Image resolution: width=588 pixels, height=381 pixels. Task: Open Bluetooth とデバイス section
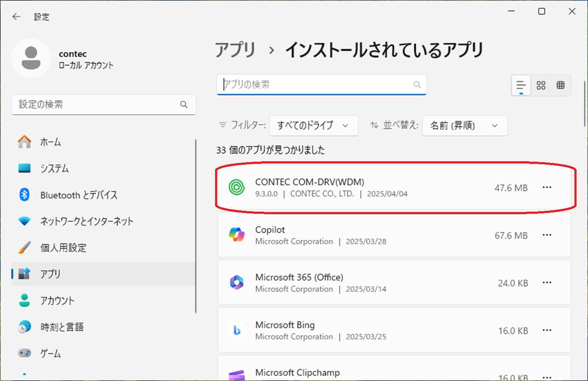(x=103, y=195)
